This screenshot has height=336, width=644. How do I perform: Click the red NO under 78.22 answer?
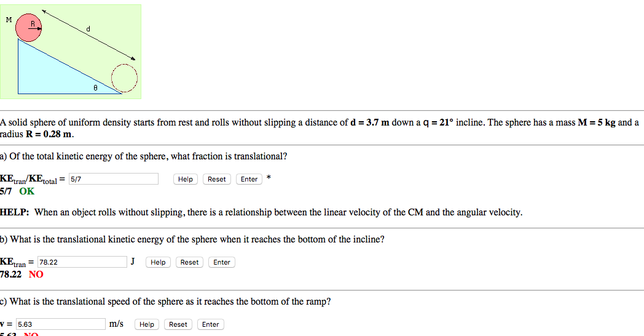pyautogui.click(x=36, y=274)
